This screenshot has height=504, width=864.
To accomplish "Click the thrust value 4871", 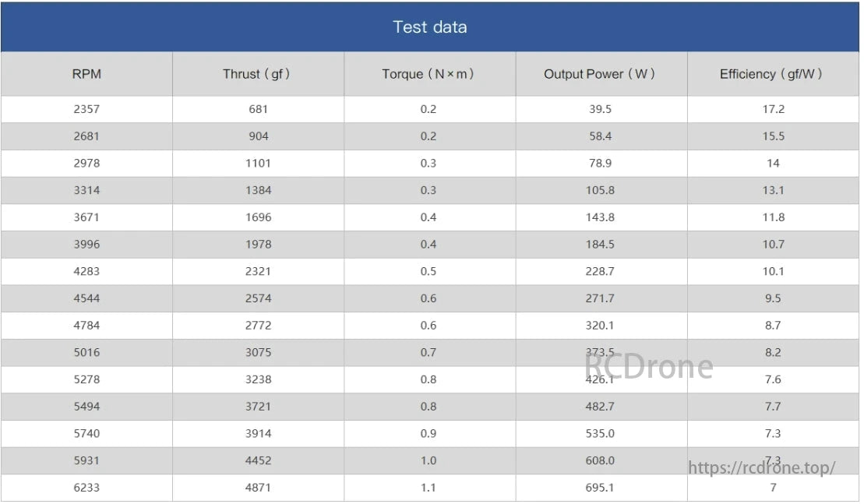I will (x=258, y=488).
